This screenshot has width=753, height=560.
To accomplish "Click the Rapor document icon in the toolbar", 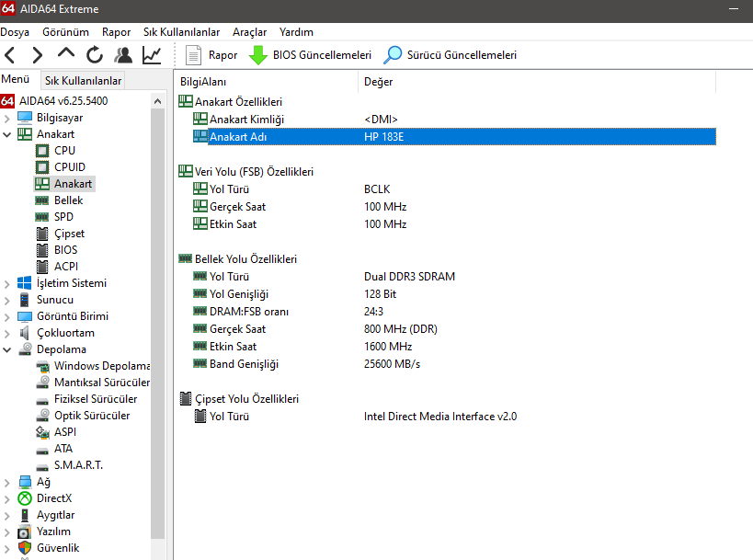I will pos(193,55).
